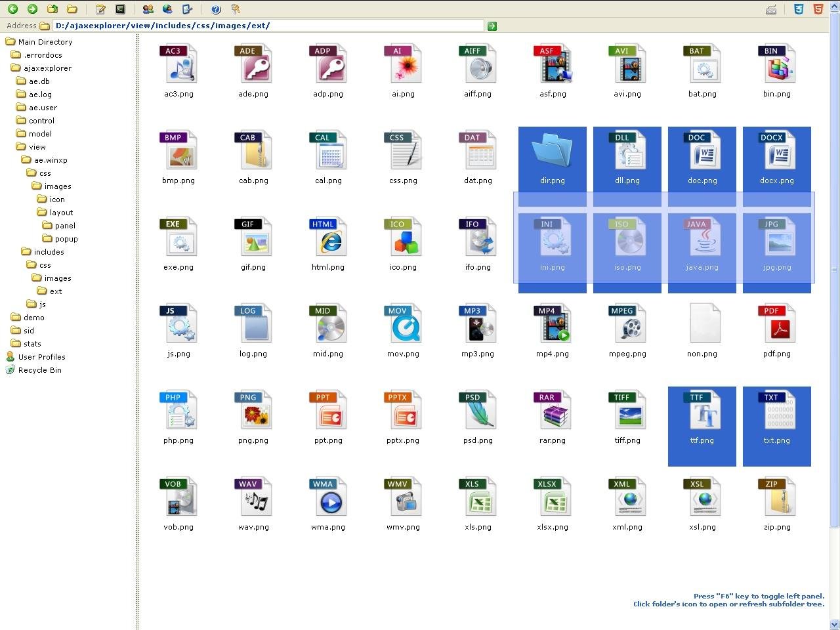Click the HTML5 badge icon
This screenshot has width=840, height=630.
point(818,9)
